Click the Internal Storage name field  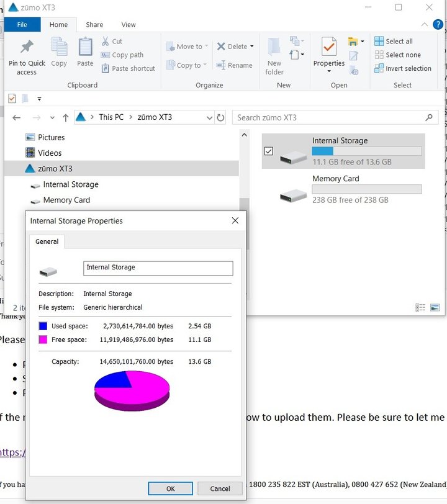pos(158,268)
